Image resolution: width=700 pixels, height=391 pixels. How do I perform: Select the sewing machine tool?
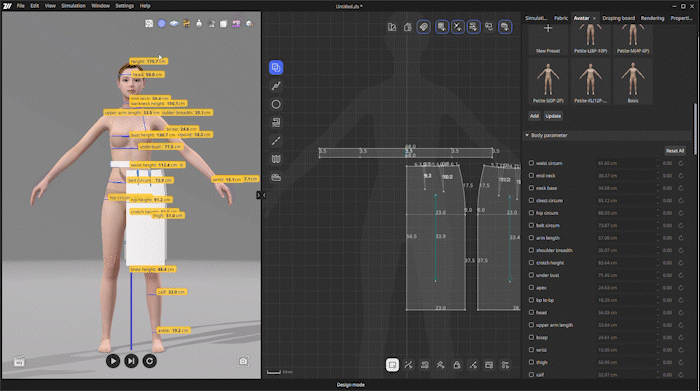276,123
